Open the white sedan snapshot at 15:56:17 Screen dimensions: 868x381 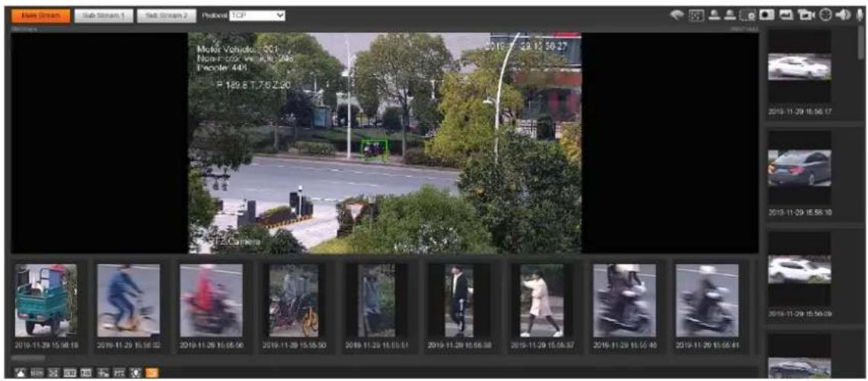point(799,67)
